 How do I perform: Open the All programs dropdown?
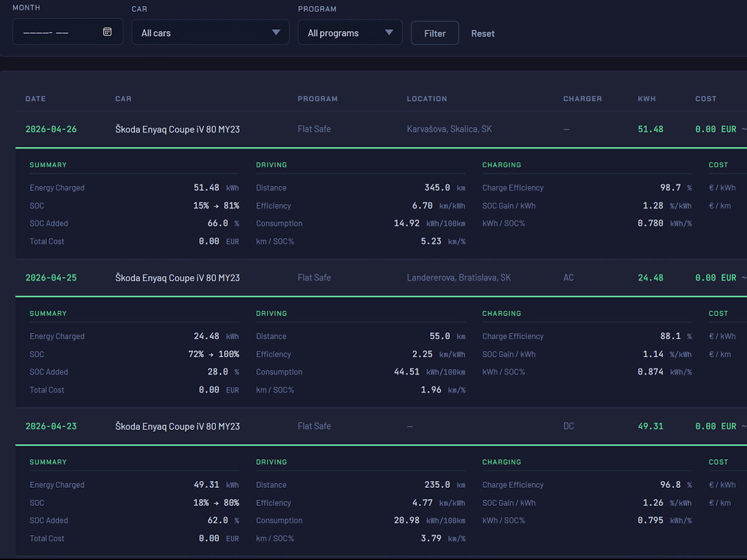[x=350, y=32]
